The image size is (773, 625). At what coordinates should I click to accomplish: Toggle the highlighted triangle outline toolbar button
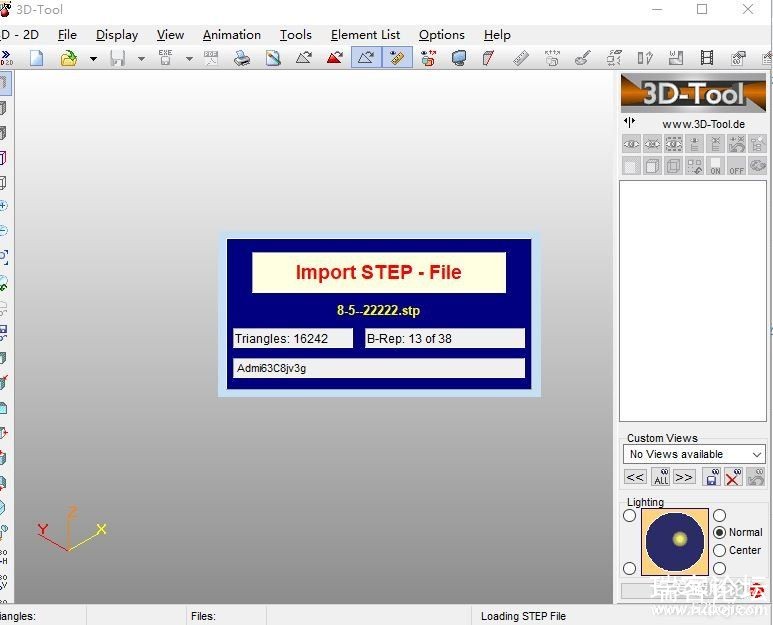pyautogui.click(x=366, y=58)
